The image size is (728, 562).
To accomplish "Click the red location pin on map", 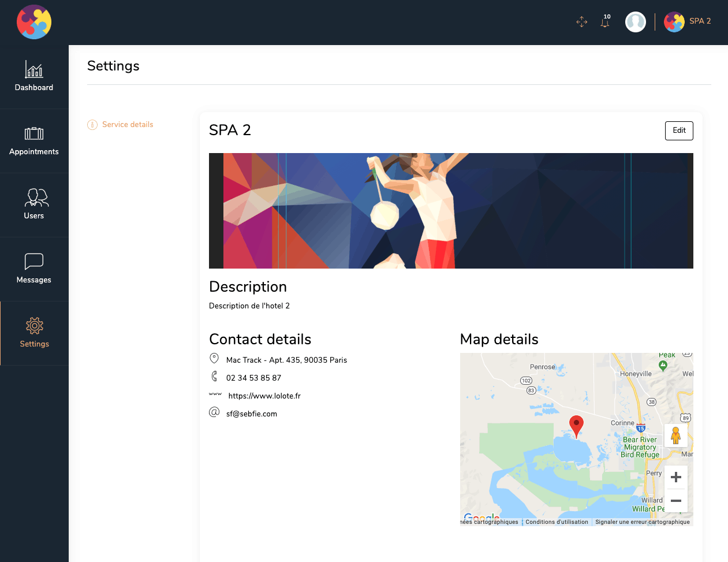I will (576, 426).
